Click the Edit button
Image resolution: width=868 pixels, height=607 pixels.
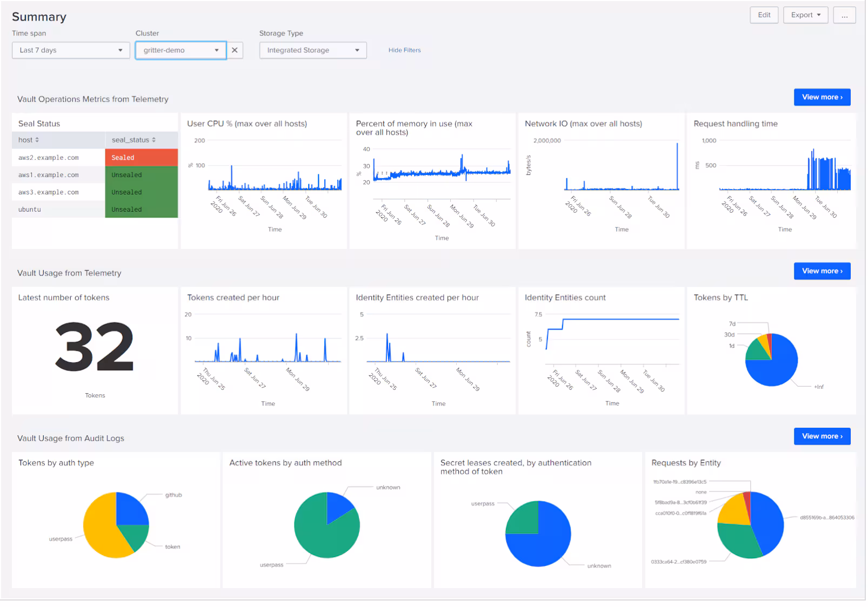point(764,15)
